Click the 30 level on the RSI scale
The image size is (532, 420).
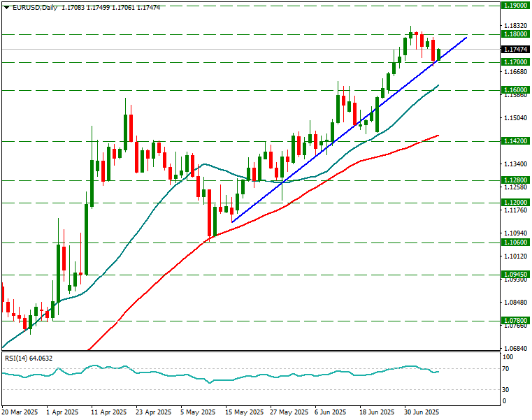click(505, 390)
